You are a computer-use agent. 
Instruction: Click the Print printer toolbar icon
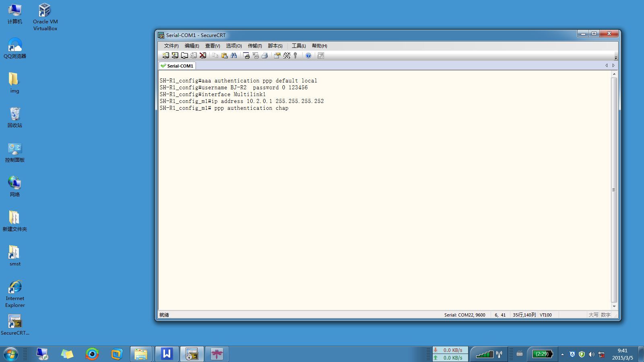point(265,56)
